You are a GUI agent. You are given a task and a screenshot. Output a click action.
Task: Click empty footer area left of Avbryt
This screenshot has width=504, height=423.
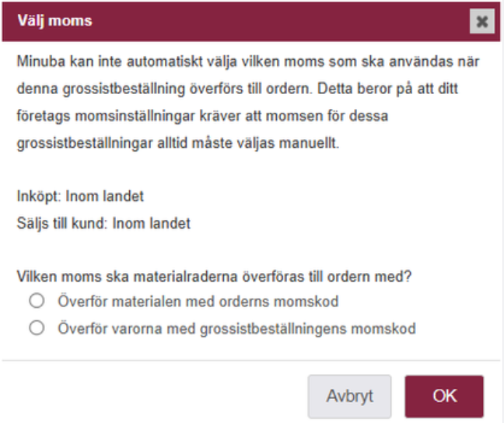tap(156, 396)
